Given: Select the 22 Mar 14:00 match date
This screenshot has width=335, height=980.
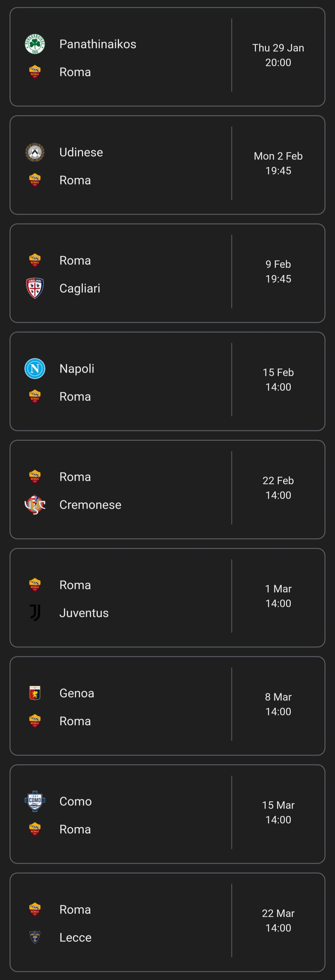Looking at the screenshot, I should pyautogui.click(x=278, y=920).
